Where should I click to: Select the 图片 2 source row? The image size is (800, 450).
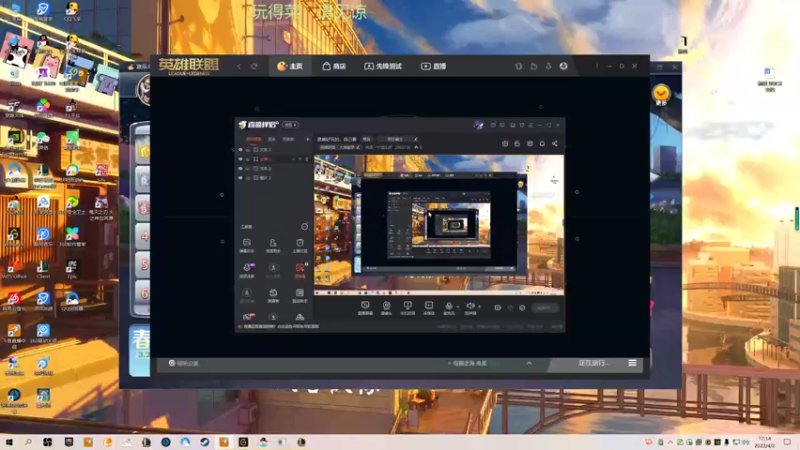point(273,178)
